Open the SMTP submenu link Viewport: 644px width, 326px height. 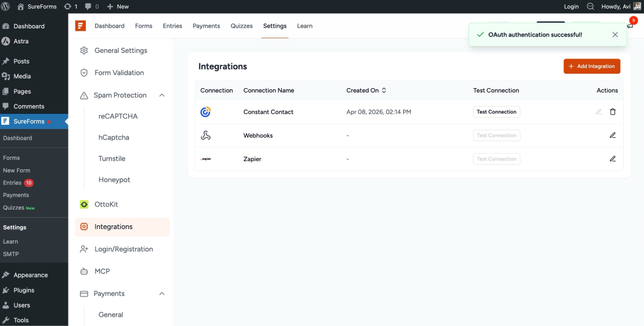(x=11, y=254)
